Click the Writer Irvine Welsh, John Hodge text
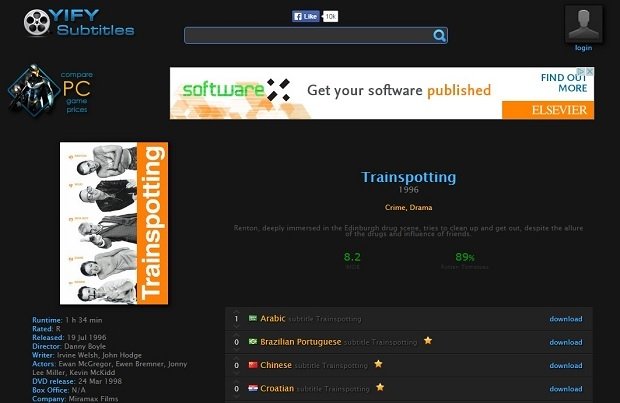The image size is (620, 403). click(x=87, y=355)
